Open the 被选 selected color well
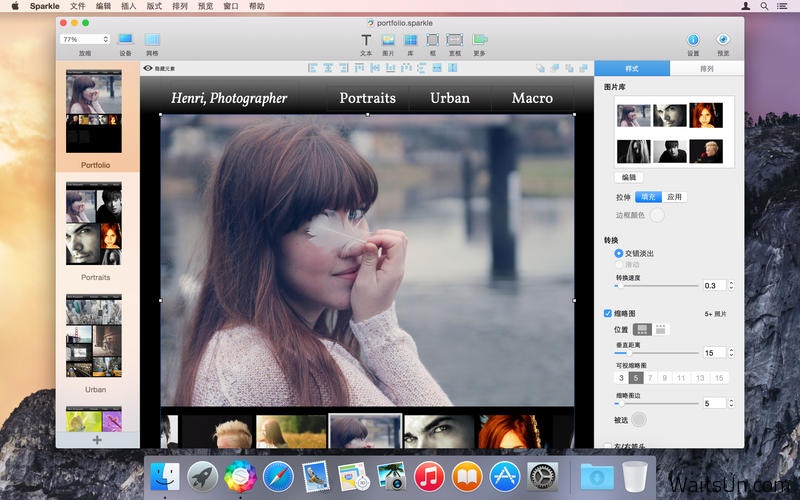 (639, 420)
